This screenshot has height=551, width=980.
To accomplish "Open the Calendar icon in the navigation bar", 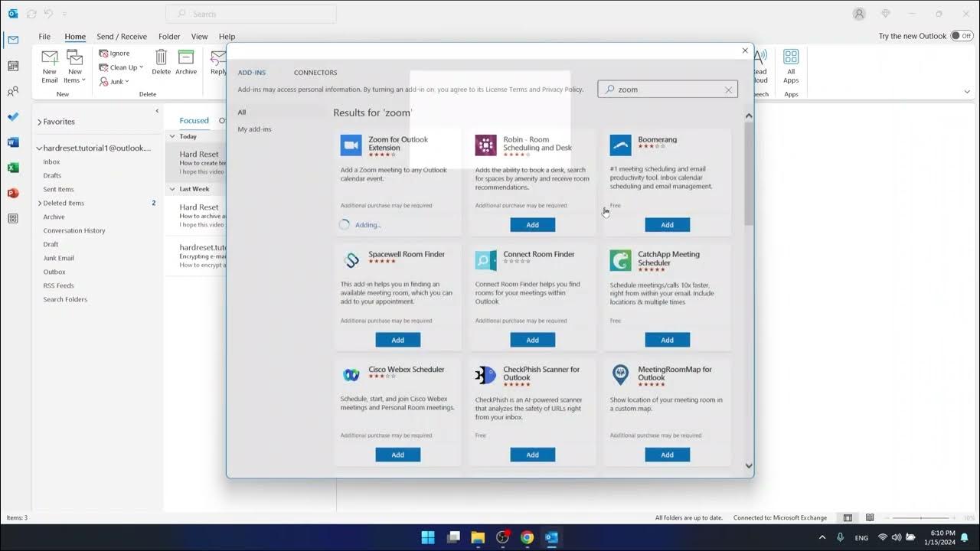I will coord(13,65).
